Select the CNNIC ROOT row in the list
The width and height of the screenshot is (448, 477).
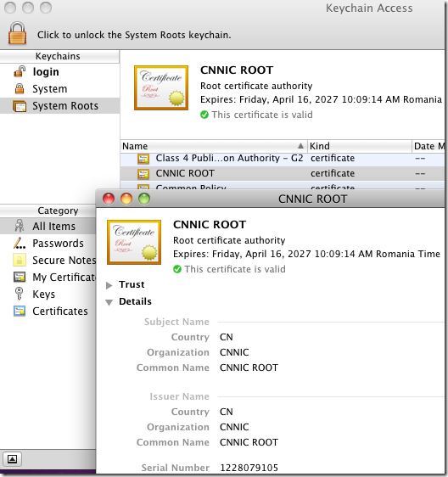point(283,174)
